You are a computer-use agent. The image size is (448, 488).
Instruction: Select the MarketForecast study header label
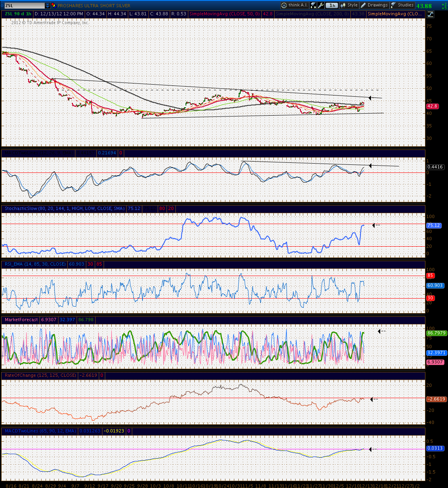21,320
